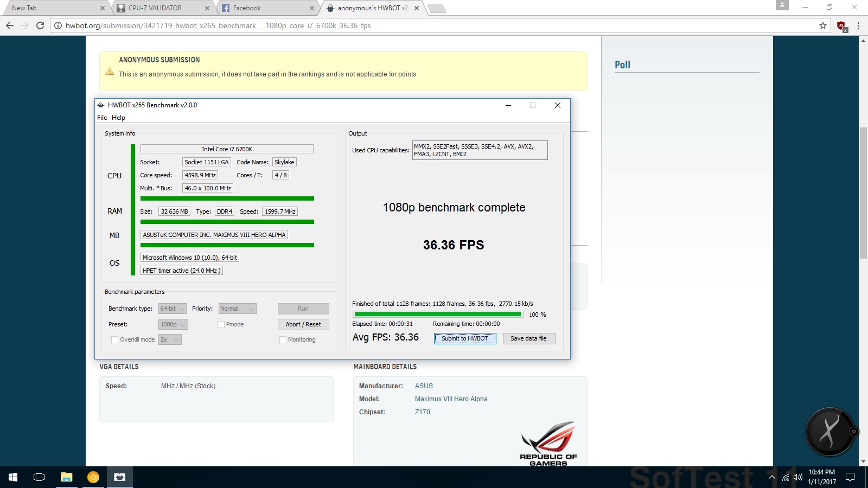Click the Chrome profile avatar icon
868x488 pixels.
pos(782,5)
